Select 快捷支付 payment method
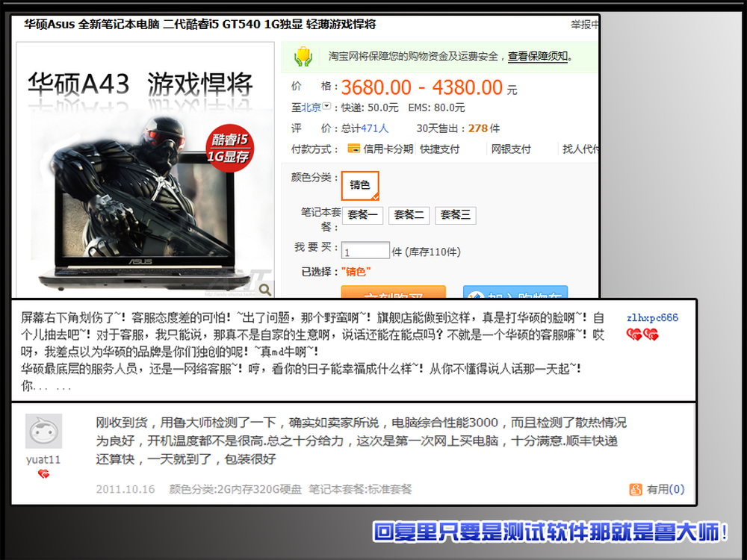The height and width of the screenshot is (560, 747). pyautogui.click(x=439, y=149)
